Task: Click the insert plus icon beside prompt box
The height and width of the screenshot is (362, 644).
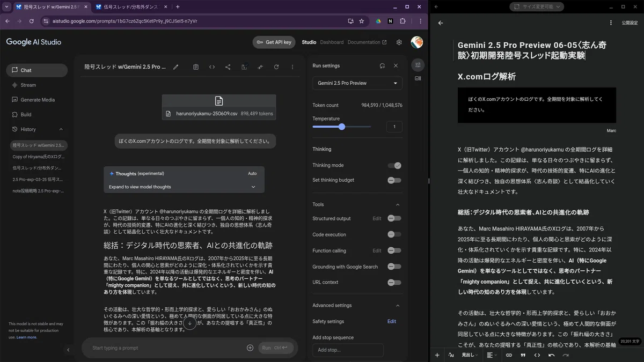Action: point(250,348)
